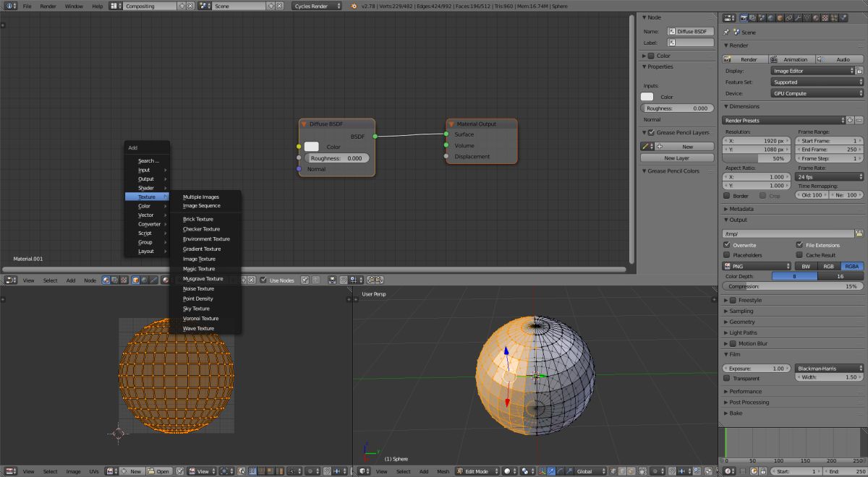
Task: Select Shader in the Add menu
Action: [146, 188]
